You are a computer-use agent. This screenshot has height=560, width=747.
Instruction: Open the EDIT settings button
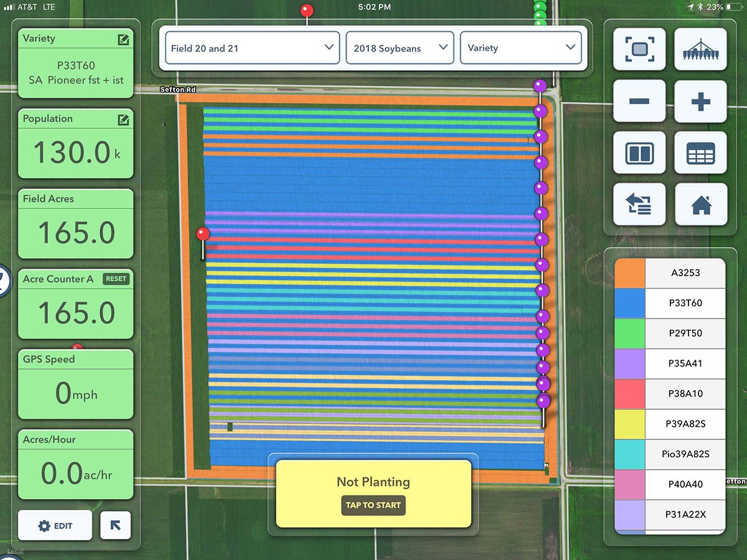[x=55, y=525]
